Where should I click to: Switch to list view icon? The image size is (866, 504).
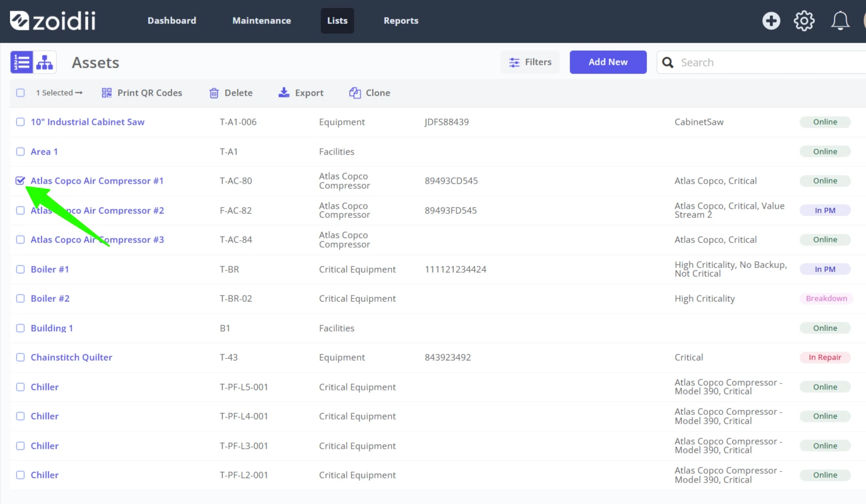coord(22,62)
